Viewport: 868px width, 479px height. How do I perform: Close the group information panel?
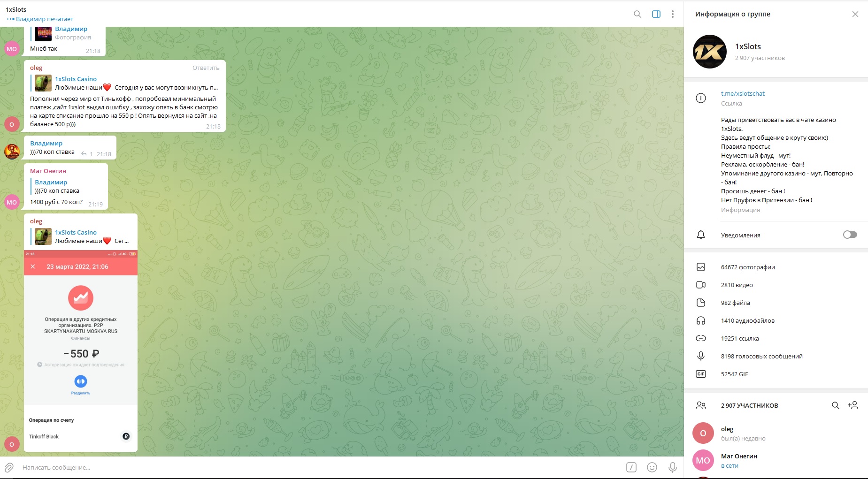pyautogui.click(x=855, y=14)
